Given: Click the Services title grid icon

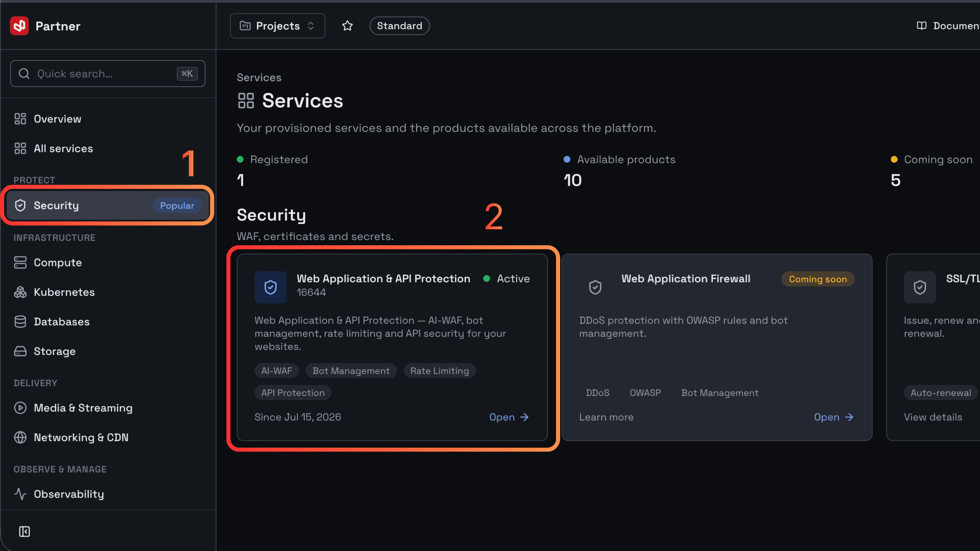Looking at the screenshot, I should tap(246, 101).
